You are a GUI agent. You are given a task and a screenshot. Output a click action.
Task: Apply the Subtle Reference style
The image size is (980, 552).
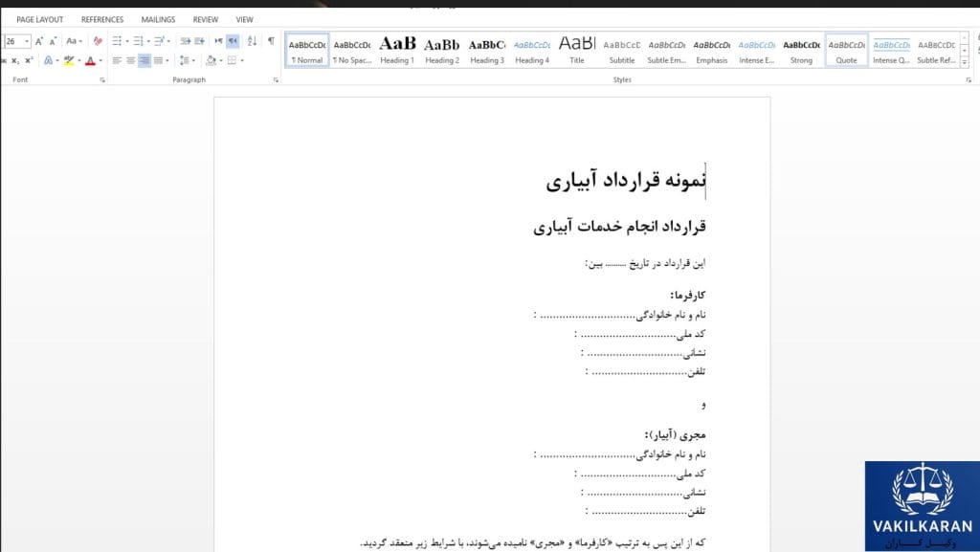pyautogui.click(x=936, y=51)
